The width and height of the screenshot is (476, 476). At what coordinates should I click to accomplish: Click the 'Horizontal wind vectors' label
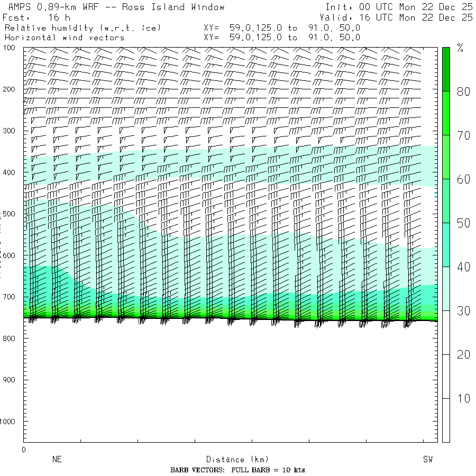click(65, 38)
